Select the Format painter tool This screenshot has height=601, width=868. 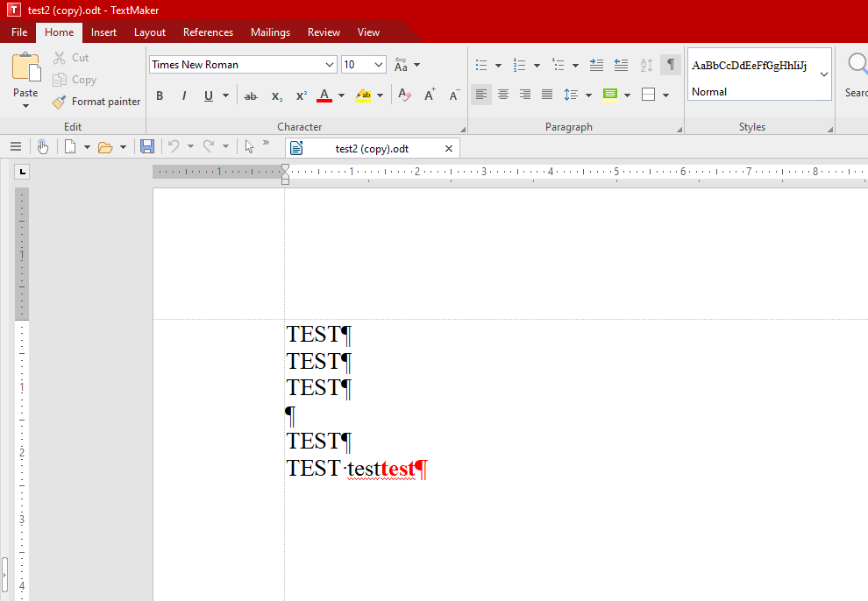click(96, 102)
